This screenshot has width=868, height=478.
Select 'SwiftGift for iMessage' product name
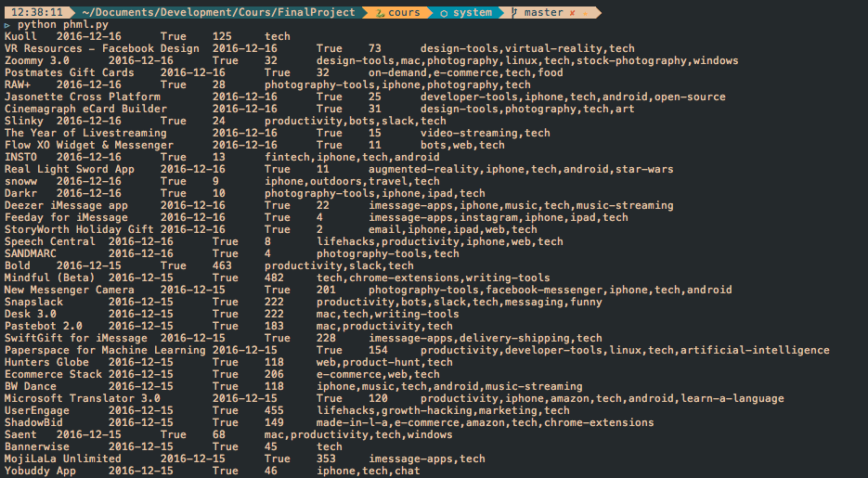[x=76, y=338]
